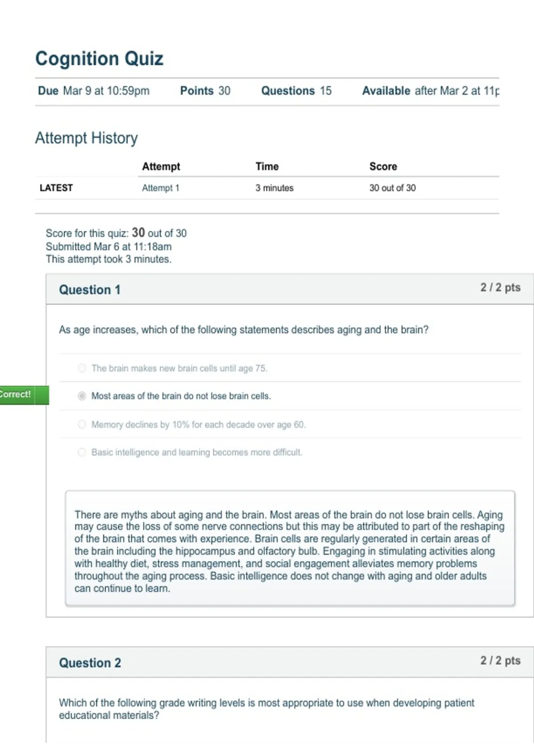The image size is (534, 756).
Task: Select "Memory declines by 10%" radio option
Action: point(82,424)
